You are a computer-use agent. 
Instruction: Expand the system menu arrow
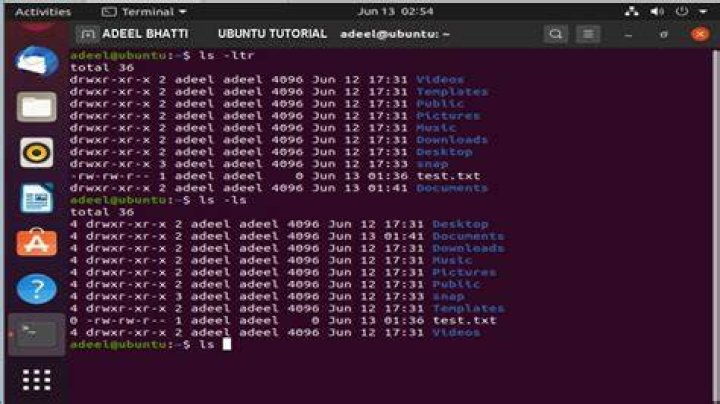[703, 11]
